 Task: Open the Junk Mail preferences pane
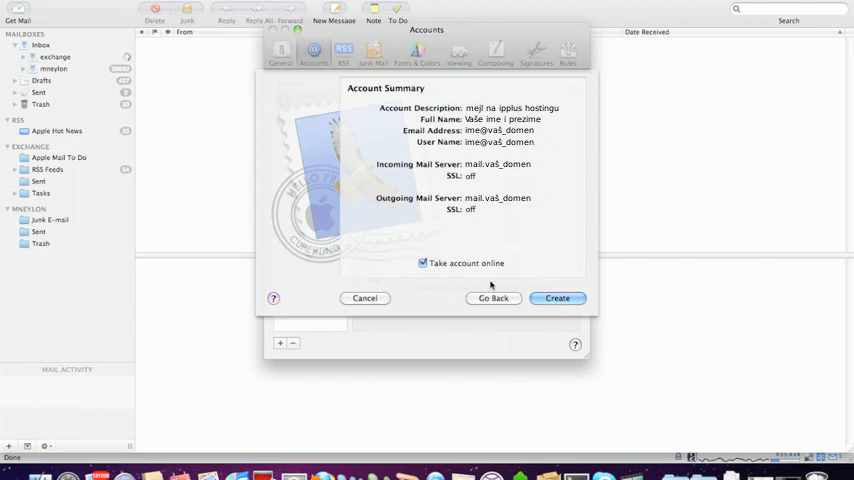click(374, 54)
